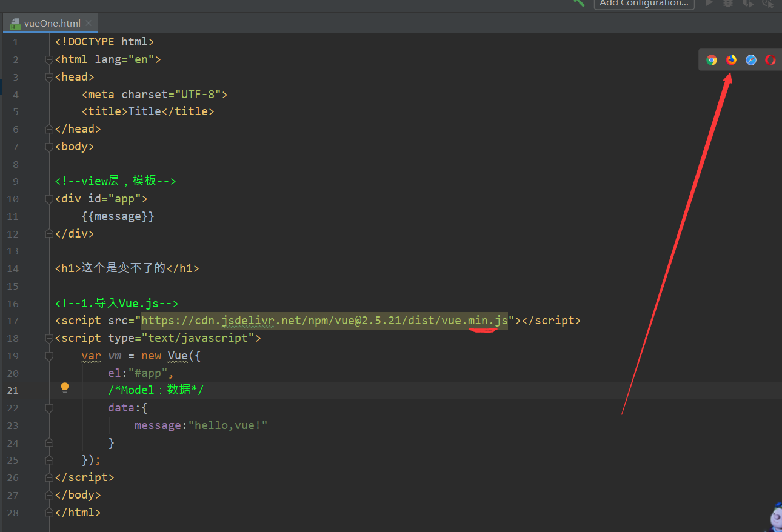
Task: Collapse the body tag on line 7
Action: 49,147
